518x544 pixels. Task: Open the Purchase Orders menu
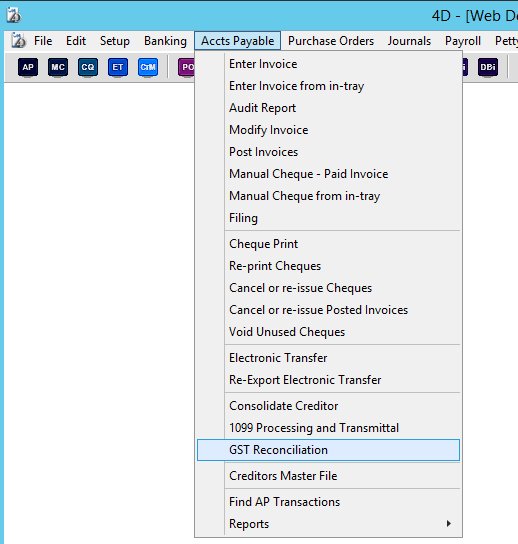331,41
